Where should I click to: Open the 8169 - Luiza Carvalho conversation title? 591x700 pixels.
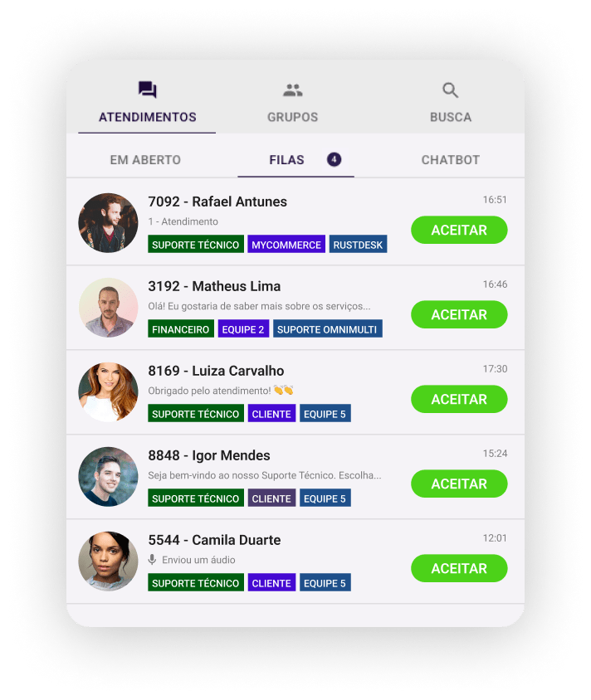(216, 371)
